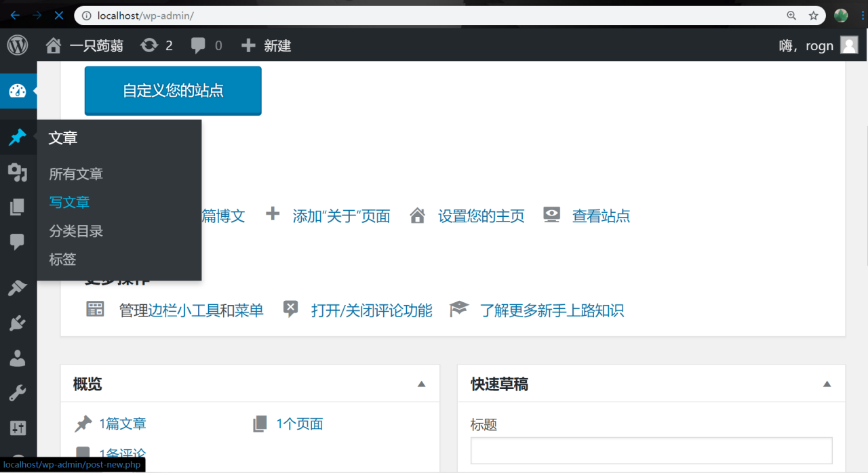The height and width of the screenshot is (473, 868).
Task: Open Media library sidebar icon
Action: click(18, 173)
